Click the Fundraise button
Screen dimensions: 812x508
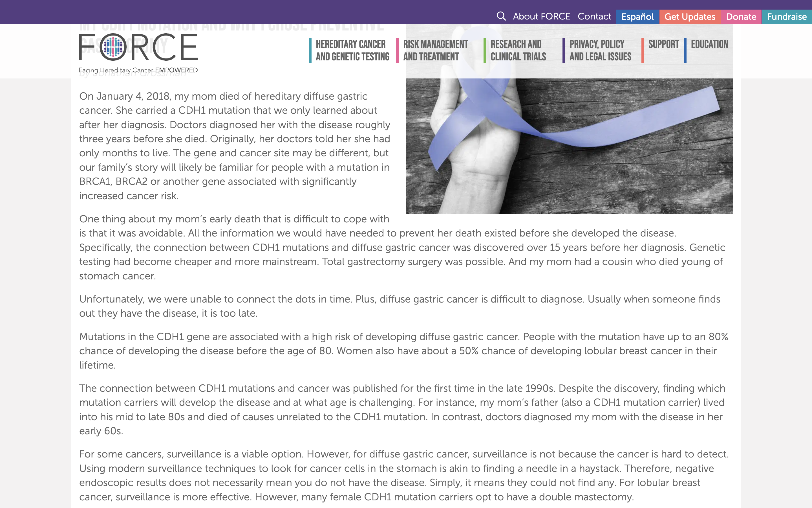pyautogui.click(x=787, y=17)
